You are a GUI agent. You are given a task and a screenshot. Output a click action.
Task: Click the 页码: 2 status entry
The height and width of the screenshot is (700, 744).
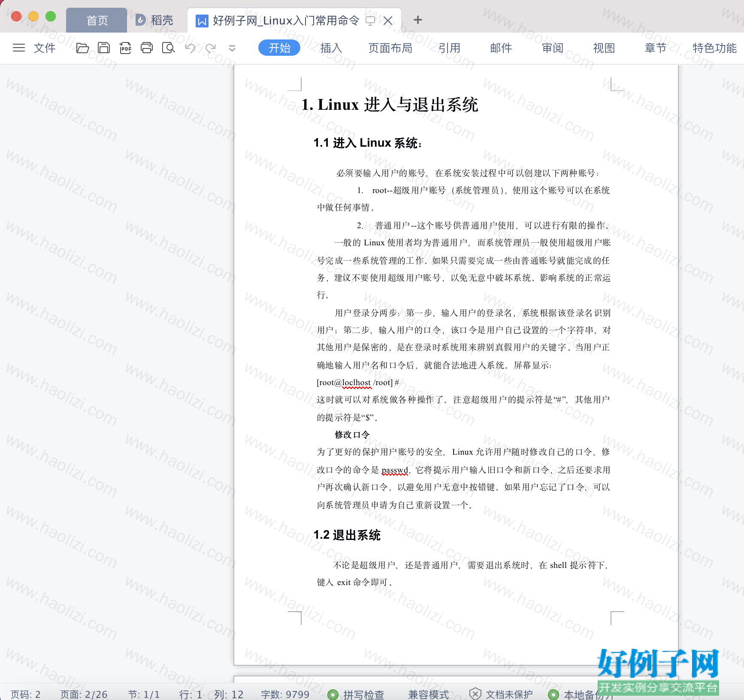(25, 694)
